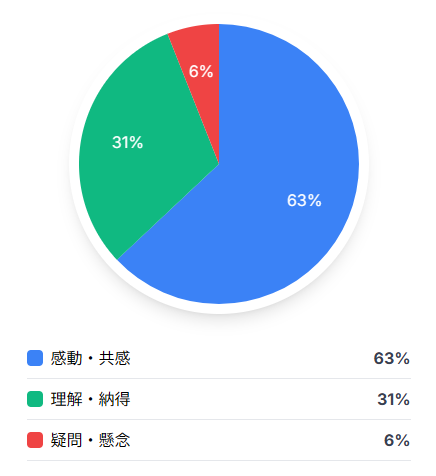The image size is (436, 476).
Task: Select the blue 63% pie slice
Action: [x=267, y=187]
